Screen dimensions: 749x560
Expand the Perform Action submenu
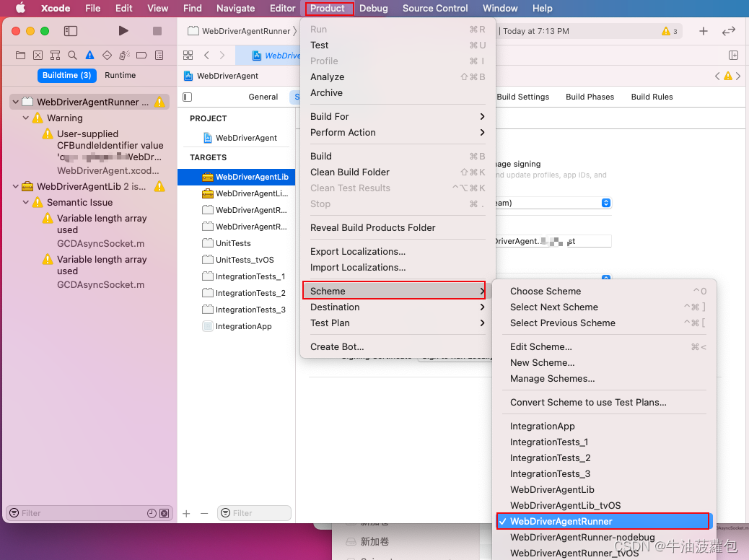(x=398, y=132)
